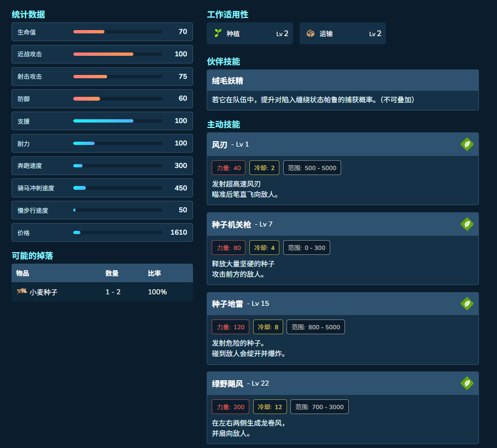Click the 100% drop rate cell

tap(157, 292)
